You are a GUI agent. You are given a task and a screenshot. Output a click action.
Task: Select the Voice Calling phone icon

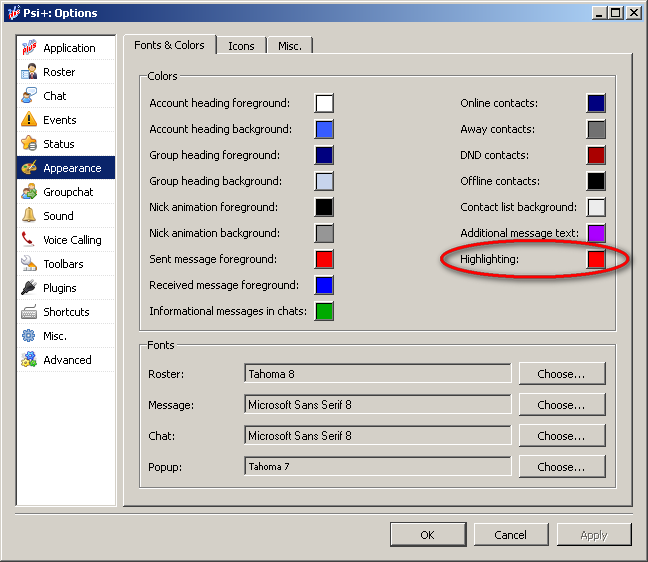pyautogui.click(x=29, y=240)
